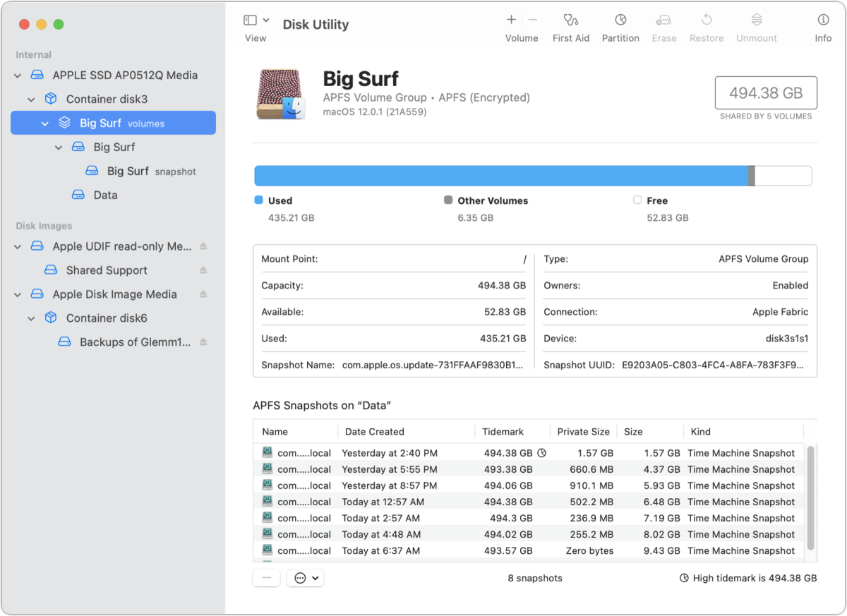Collapse Container disk6 disclosure arrow
The width and height of the screenshot is (847, 616).
(31, 318)
